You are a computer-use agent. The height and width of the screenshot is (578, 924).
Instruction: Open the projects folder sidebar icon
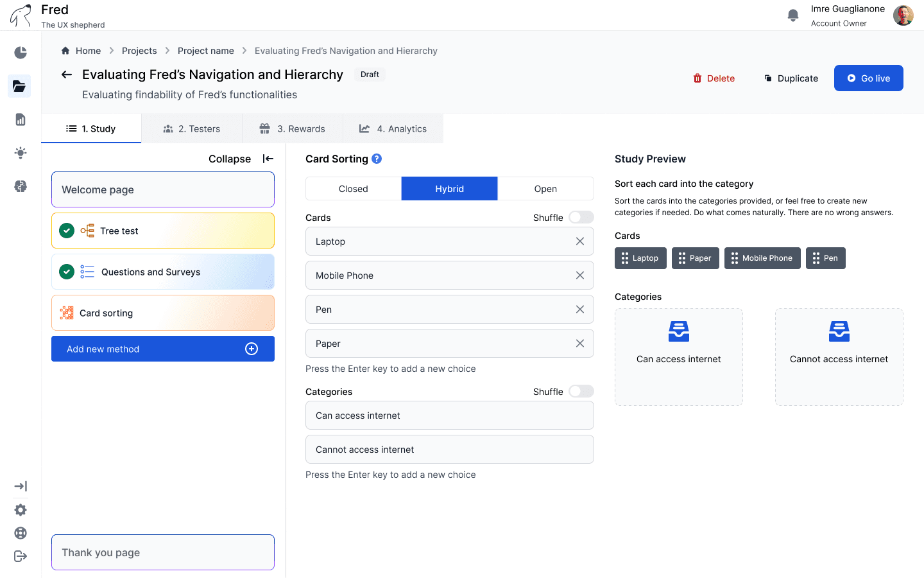19,86
